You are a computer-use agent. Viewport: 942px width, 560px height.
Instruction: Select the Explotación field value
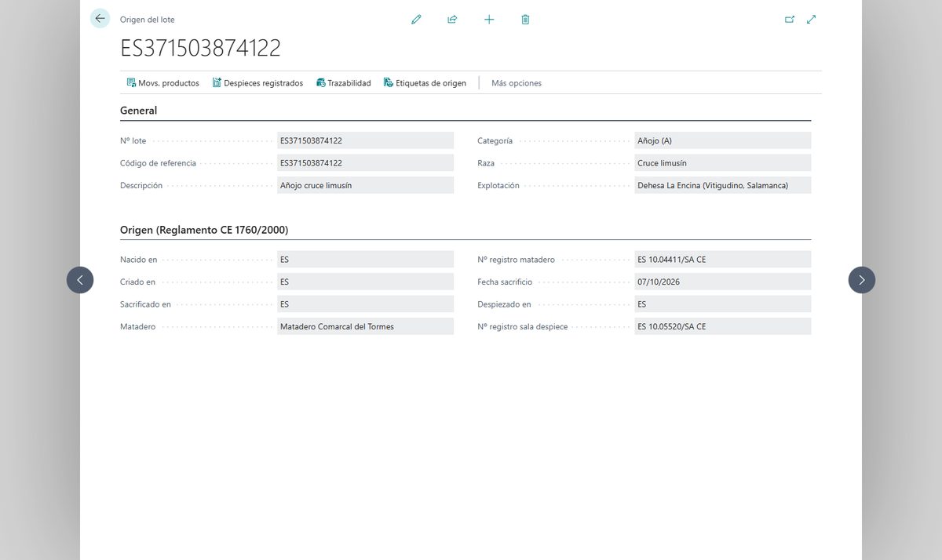coord(723,185)
